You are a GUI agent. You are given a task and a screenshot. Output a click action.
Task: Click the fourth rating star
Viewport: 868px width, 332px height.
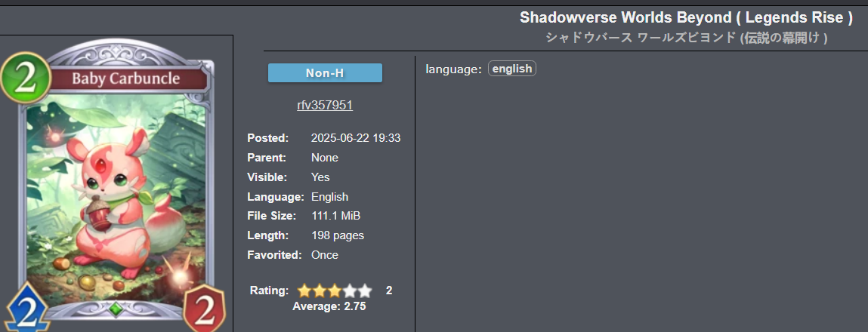(x=349, y=290)
